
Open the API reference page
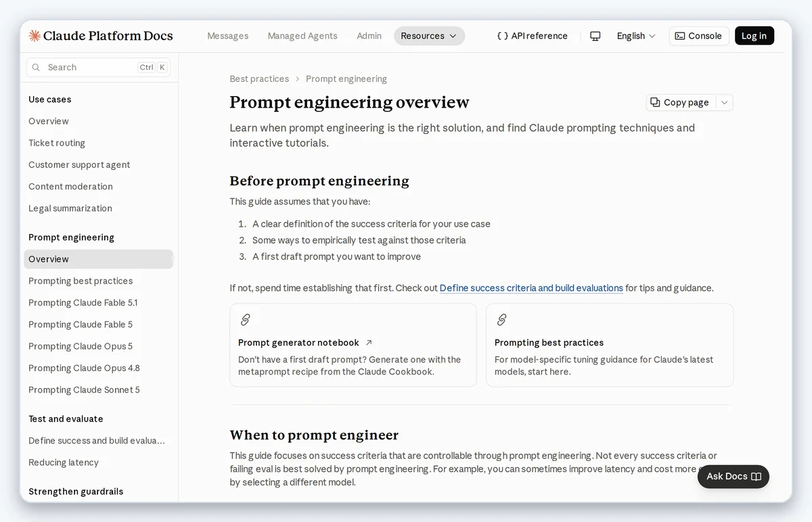point(533,36)
